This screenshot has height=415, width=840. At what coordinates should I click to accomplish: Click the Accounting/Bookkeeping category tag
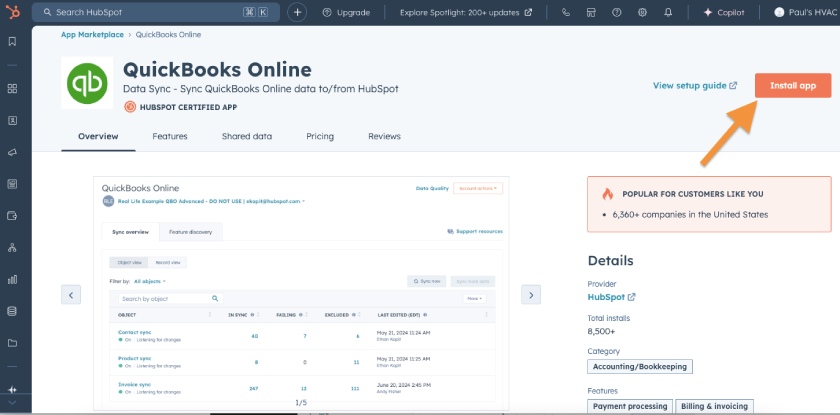point(640,367)
